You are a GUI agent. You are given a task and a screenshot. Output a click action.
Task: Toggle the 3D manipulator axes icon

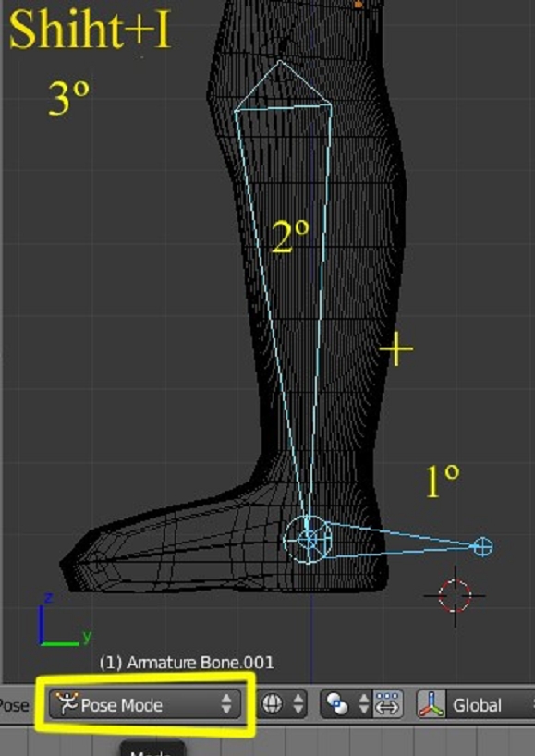[431, 704]
